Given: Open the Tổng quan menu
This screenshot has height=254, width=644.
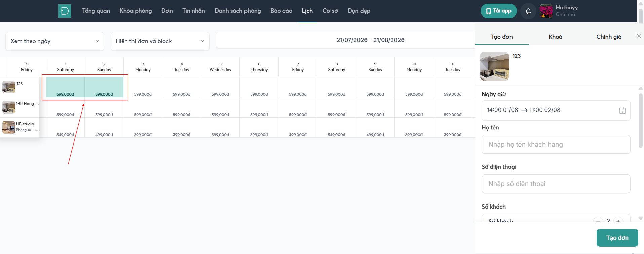Looking at the screenshot, I should pos(96,11).
